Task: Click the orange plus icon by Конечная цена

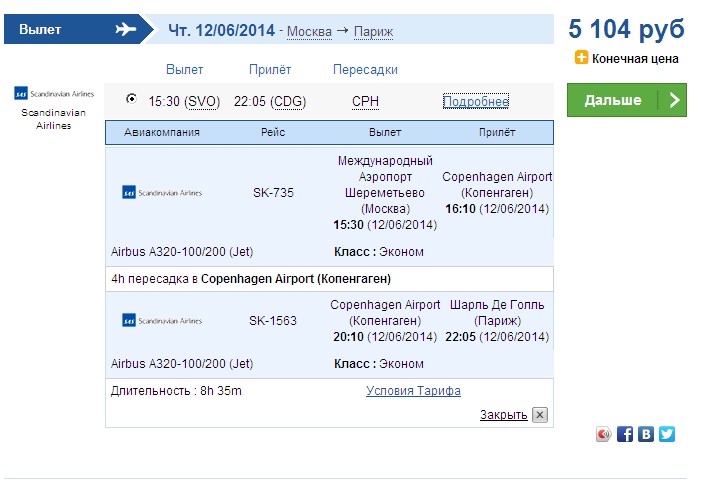Action: click(x=581, y=58)
